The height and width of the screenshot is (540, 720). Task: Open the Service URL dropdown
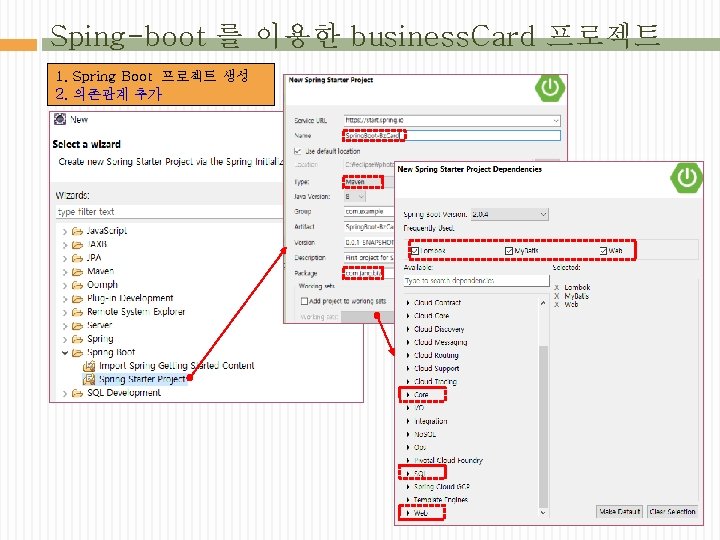click(x=556, y=121)
